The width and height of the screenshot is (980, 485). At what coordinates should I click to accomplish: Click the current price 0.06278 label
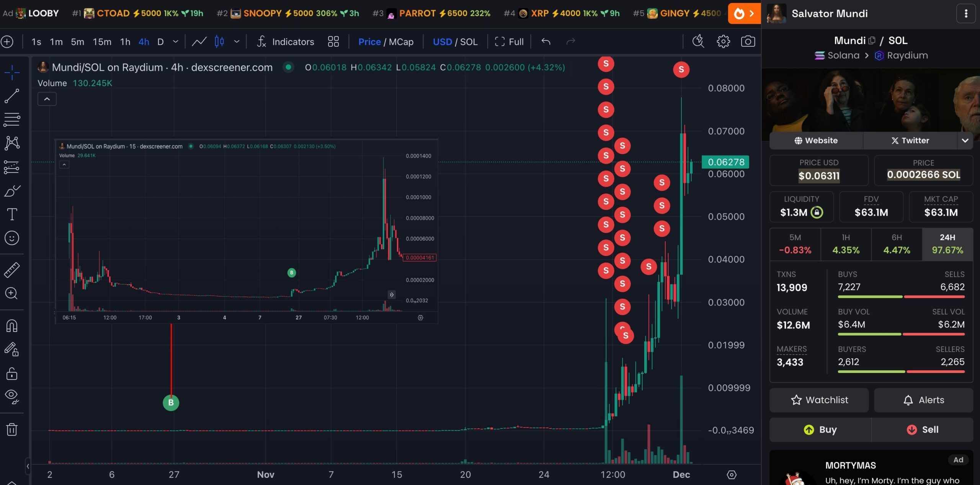[725, 162]
